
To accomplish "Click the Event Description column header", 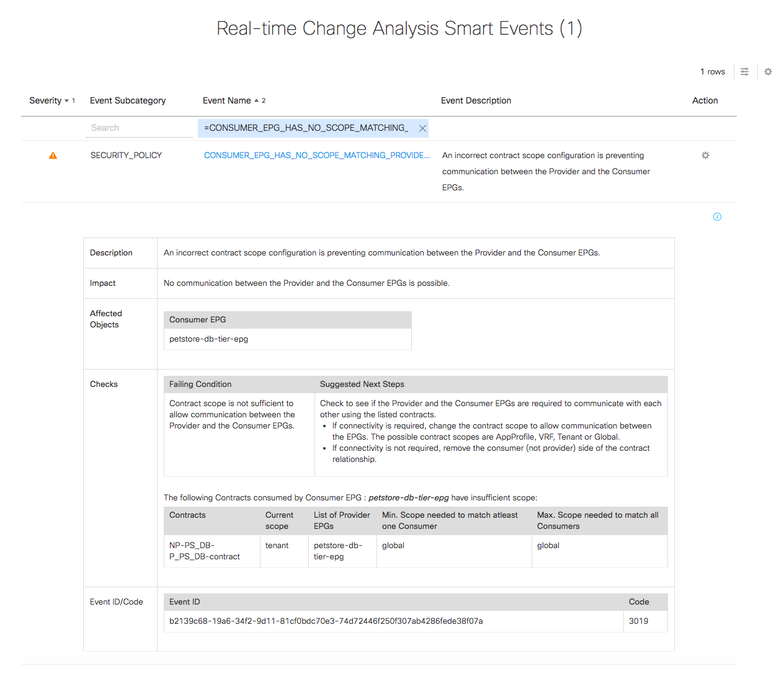I will 476,100.
